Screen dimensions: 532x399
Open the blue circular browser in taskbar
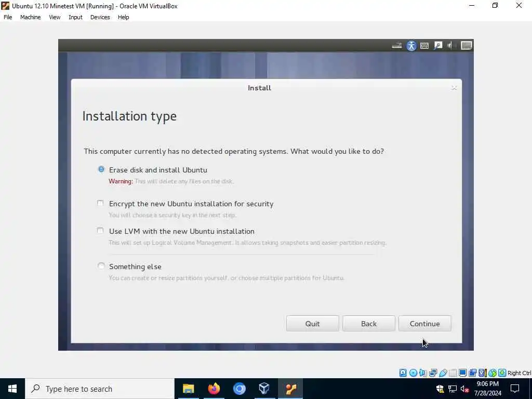239,389
